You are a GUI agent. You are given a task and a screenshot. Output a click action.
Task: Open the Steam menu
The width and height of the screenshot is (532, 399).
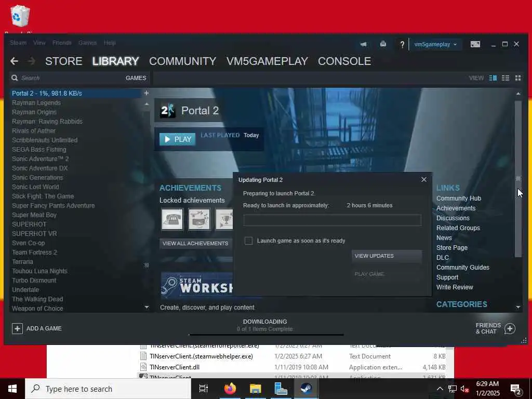tap(18, 43)
